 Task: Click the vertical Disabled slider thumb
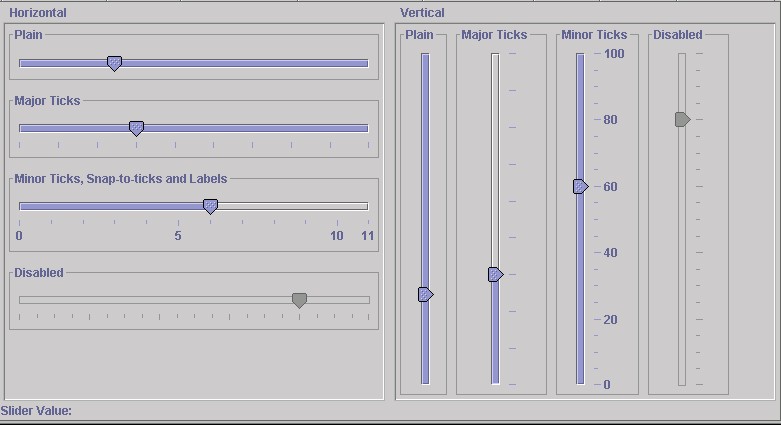coord(682,119)
